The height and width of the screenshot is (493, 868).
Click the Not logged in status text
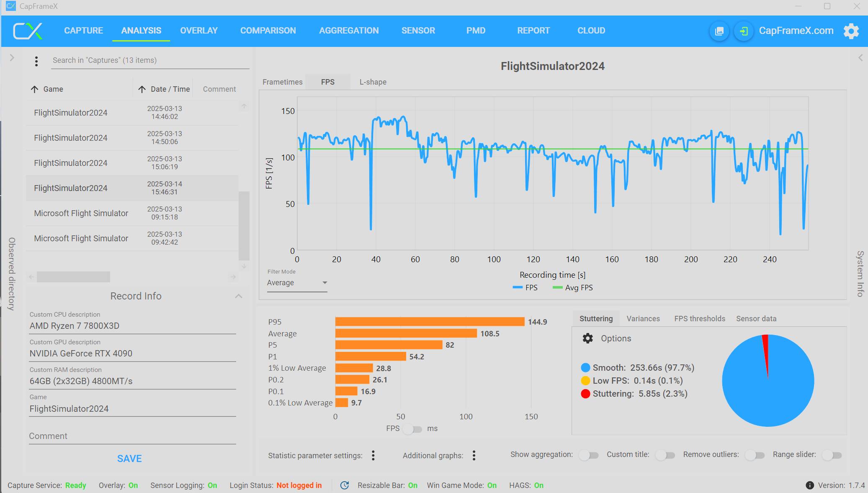tap(299, 485)
